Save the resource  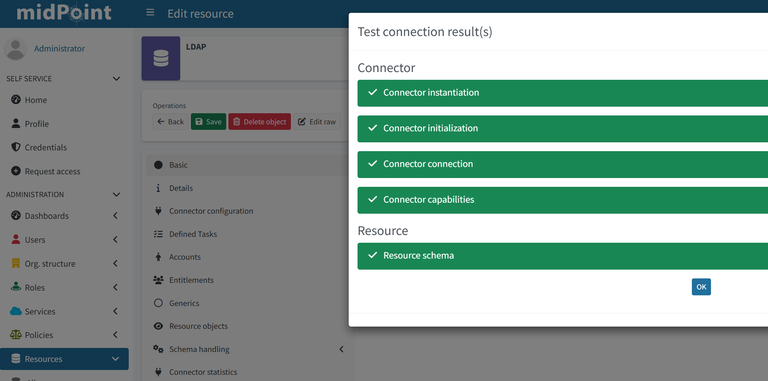tap(208, 121)
